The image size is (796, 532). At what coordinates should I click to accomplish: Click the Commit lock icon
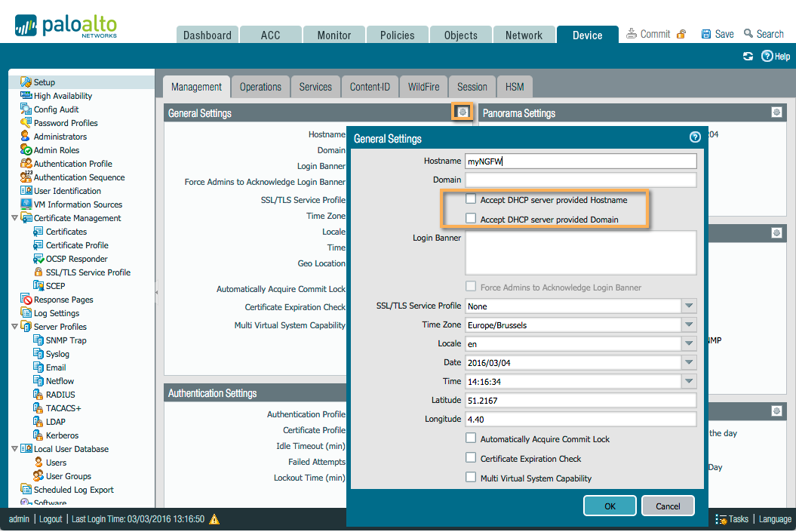point(681,34)
